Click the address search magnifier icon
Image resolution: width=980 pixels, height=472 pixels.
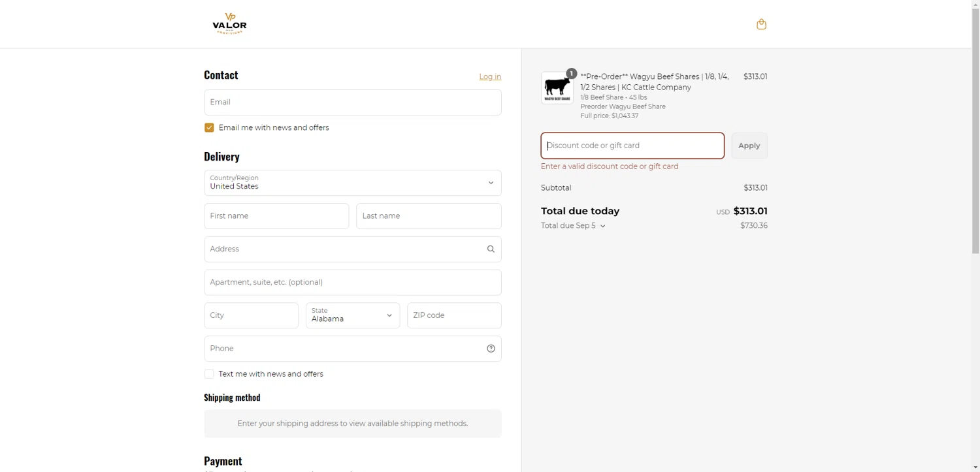pos(491,249)
